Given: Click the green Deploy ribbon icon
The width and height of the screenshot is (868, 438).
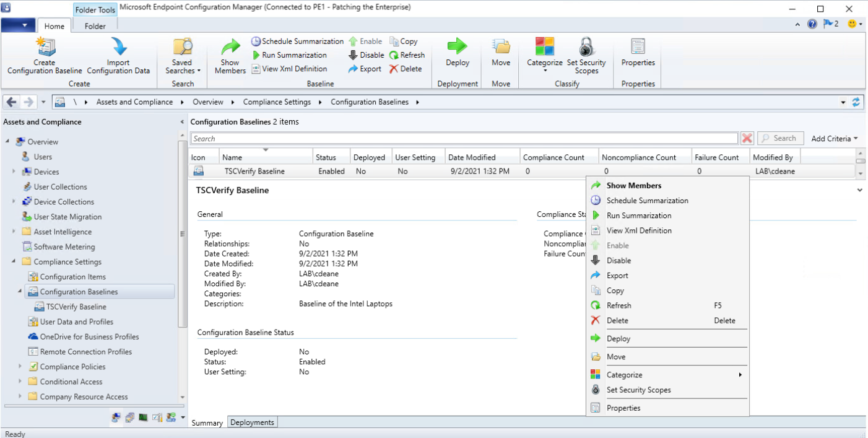Looking at the screenshot, I should [x=458, y=53].
